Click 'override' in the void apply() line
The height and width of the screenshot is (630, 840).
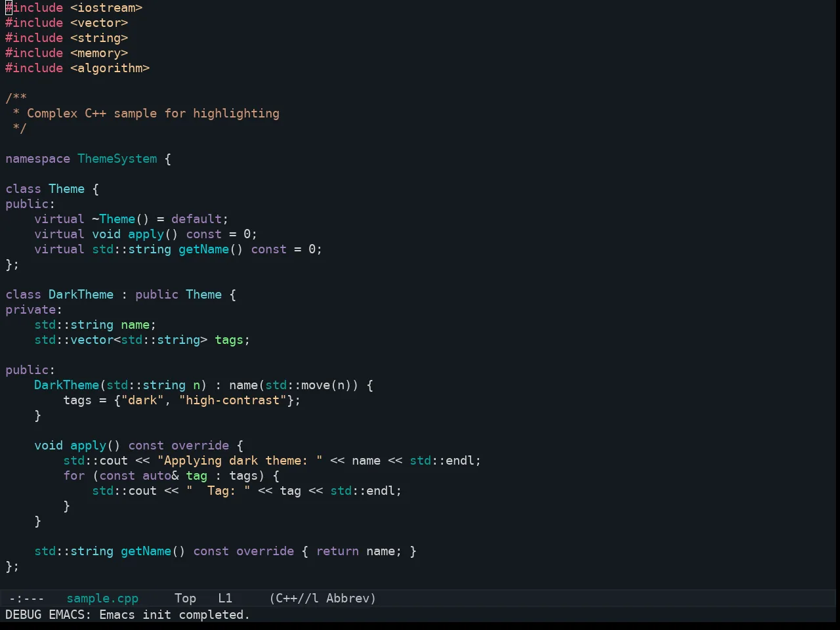coord(200,446)
